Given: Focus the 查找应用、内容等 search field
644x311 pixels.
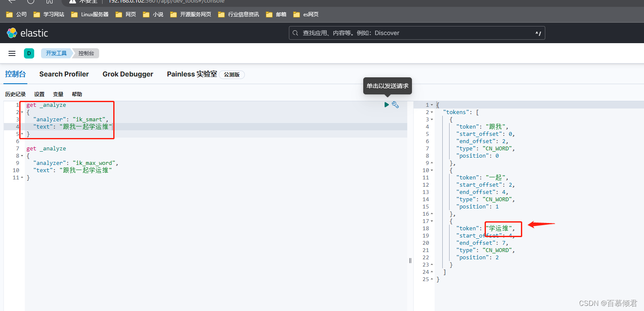Looking at the screenshot, I should [417, 33].
